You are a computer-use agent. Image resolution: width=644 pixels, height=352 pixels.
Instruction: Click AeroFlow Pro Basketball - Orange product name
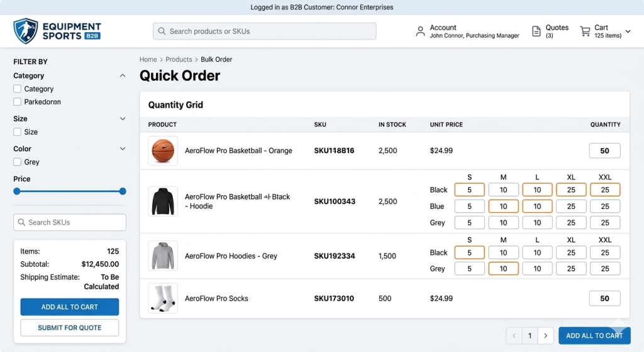coord(238,150)
